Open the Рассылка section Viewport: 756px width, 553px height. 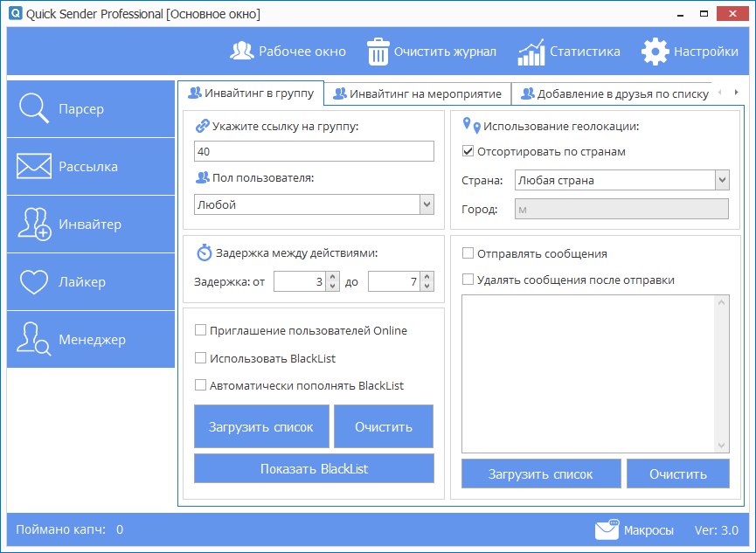click(x=91, y=166)
